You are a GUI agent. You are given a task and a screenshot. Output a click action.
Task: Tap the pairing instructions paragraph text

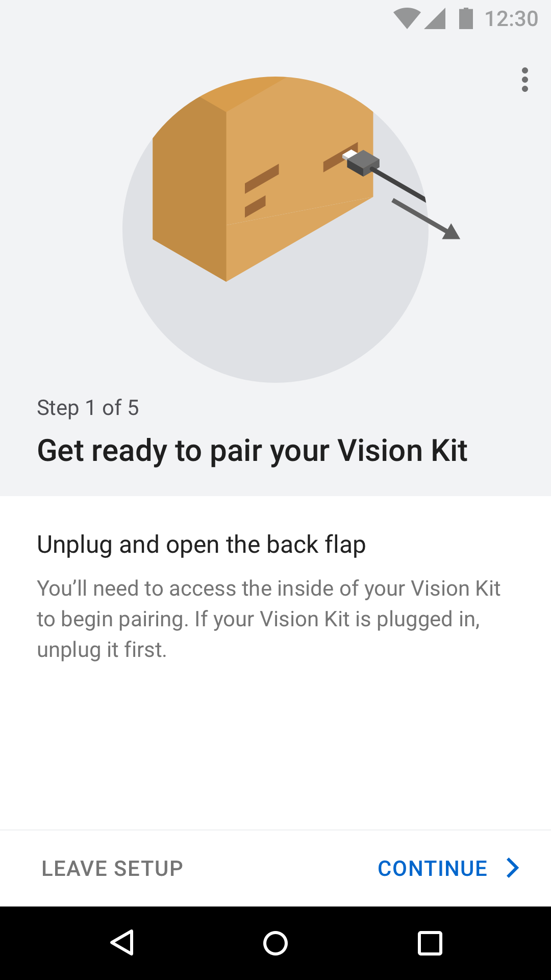pos(268,619)
